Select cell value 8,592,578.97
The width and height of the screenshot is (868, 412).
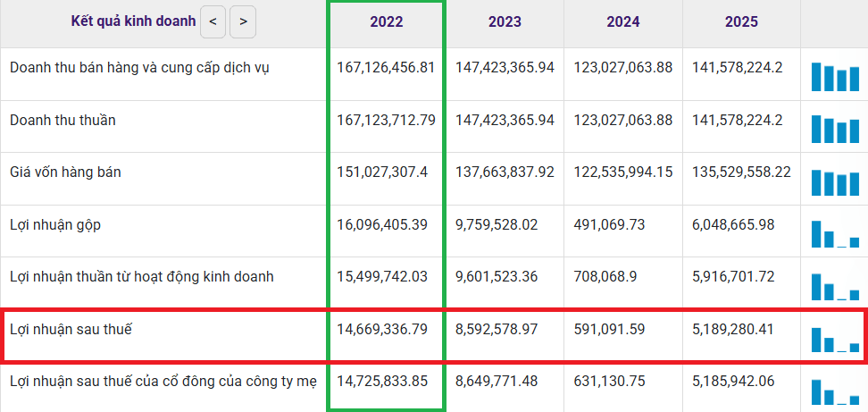[x=497, y=330]
